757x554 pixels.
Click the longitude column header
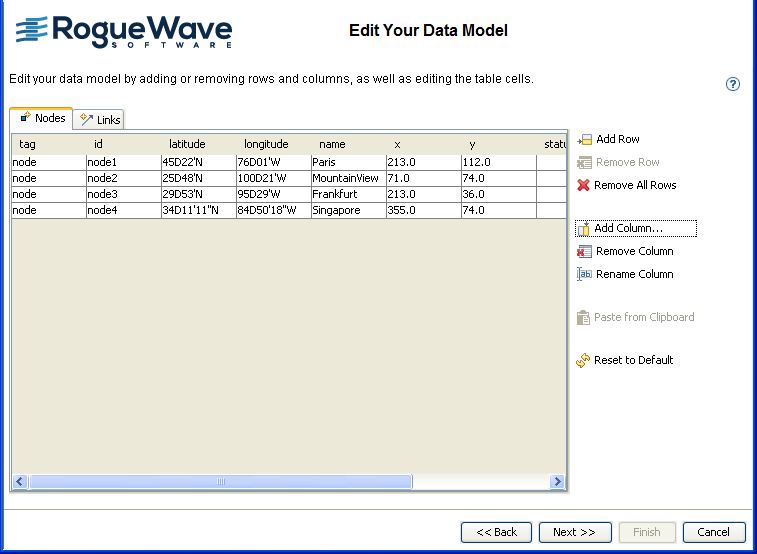(x=266, y=145)
